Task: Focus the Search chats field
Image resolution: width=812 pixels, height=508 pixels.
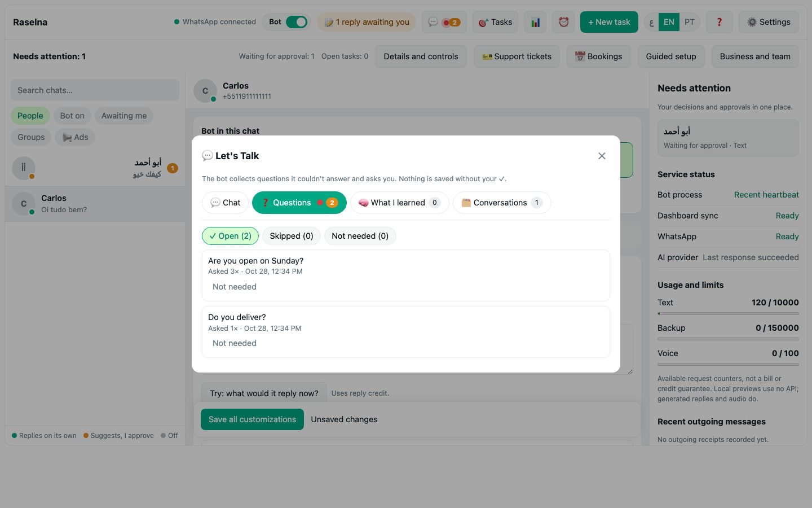Action: pyautogui.click(x=95, y=90)
